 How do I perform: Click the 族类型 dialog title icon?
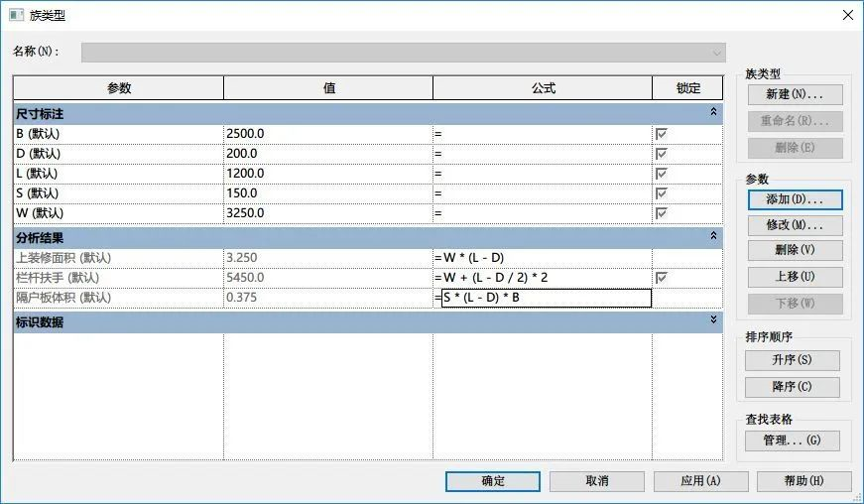[16, 15]
